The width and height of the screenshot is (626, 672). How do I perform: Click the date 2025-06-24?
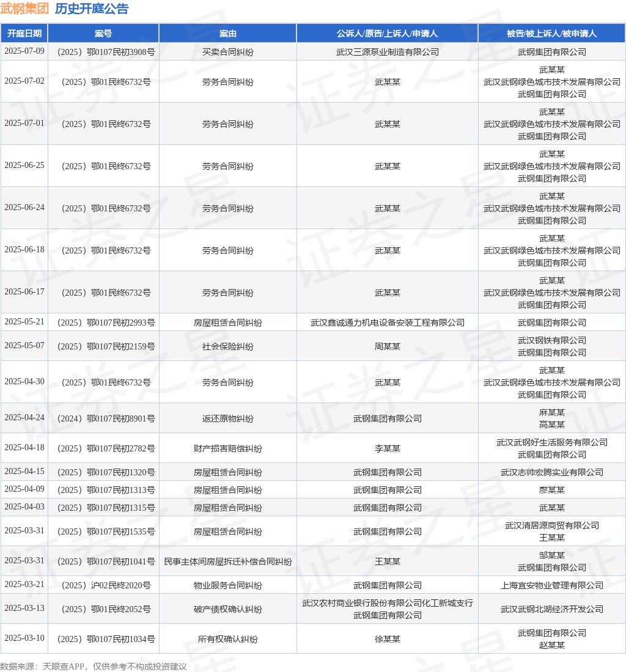pos(24,208)
